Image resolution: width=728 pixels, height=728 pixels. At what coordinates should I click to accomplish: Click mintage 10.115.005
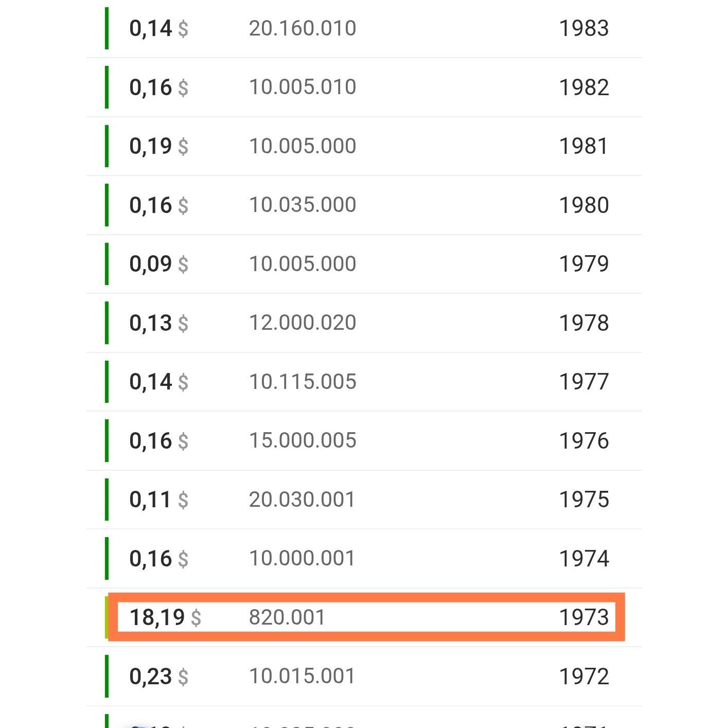click(x=303, y=382)
